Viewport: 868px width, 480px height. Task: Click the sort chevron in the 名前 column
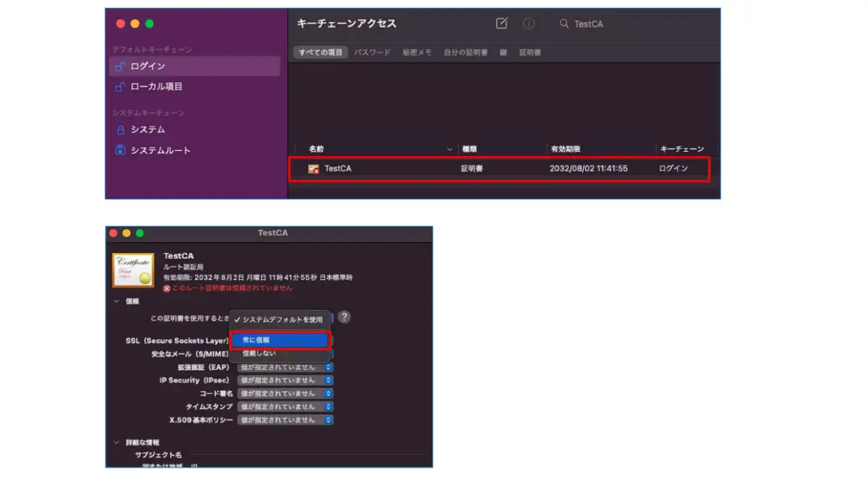tap(450, 149)
